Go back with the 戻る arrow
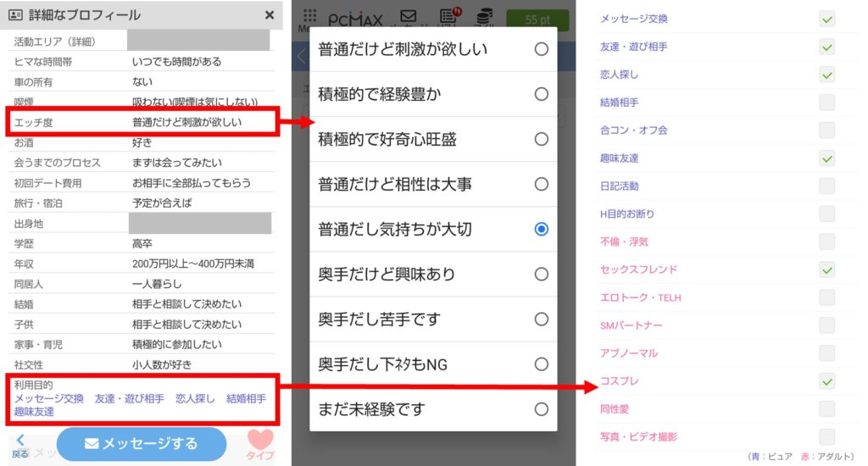This screenshot has width=868, height=466. pos(20,445)
